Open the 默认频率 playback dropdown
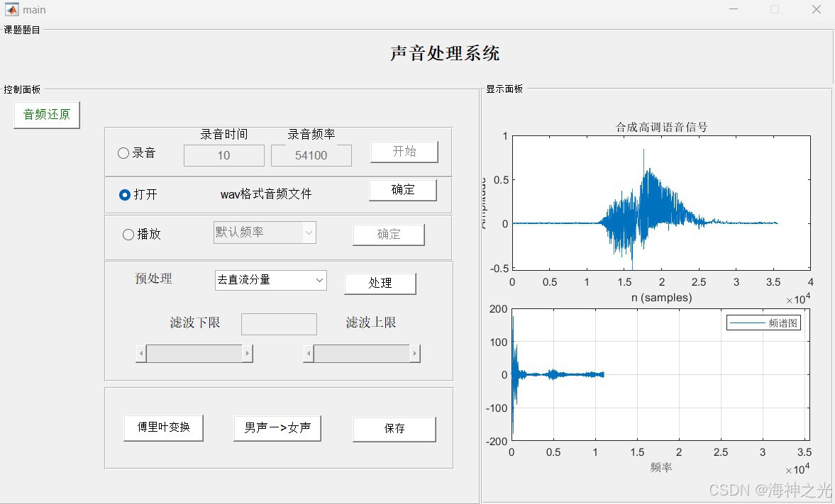 (265, 233)
